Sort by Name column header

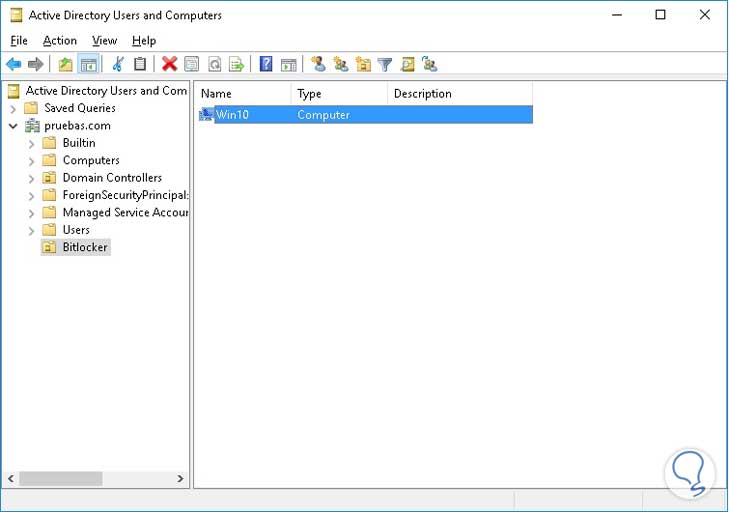coord(243,94)
